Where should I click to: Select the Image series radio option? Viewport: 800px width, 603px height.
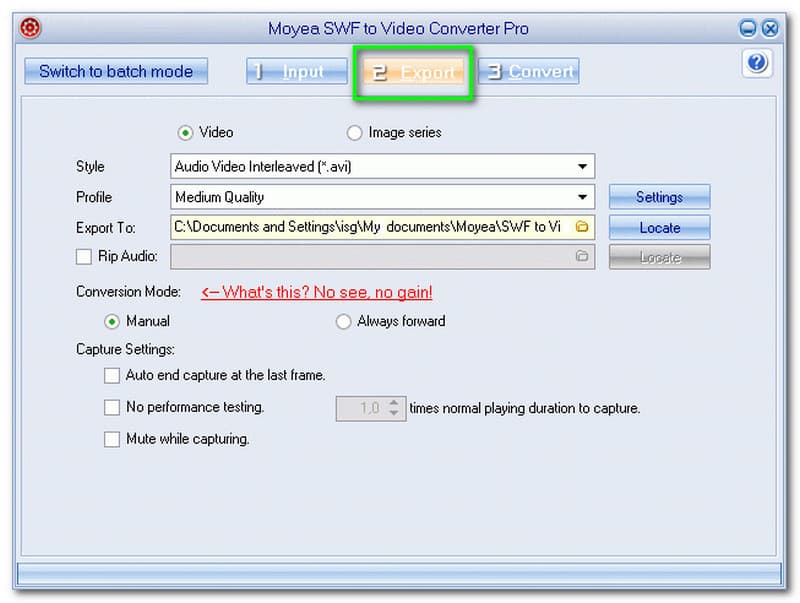(355, 132)
